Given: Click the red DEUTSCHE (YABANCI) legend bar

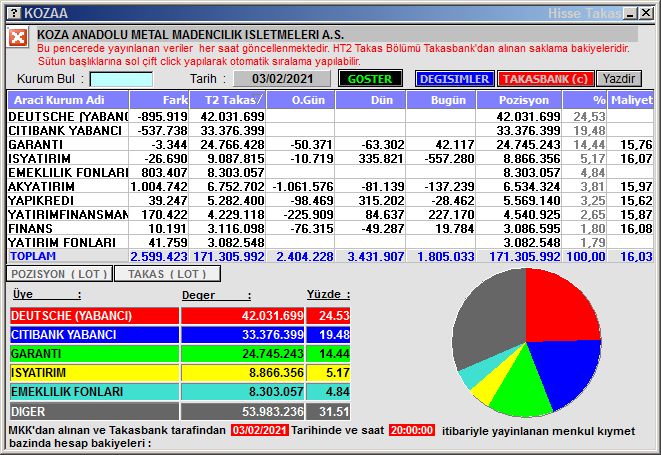Looking at the screenshot, I should click(94, 315).
